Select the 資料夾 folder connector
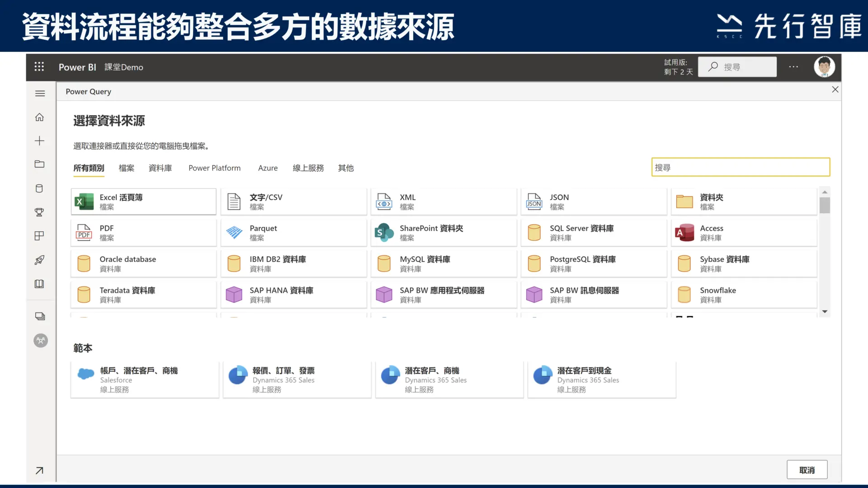 point(744,202)
